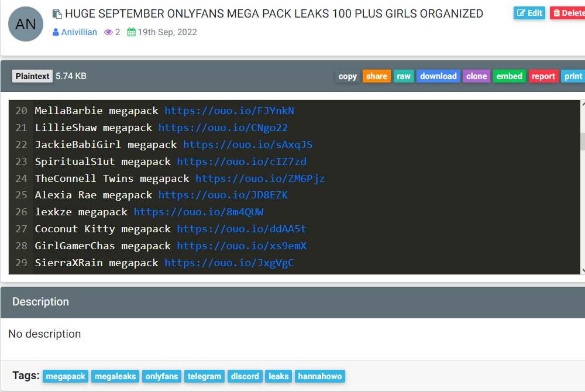Click the embed button

coord(509,76)
